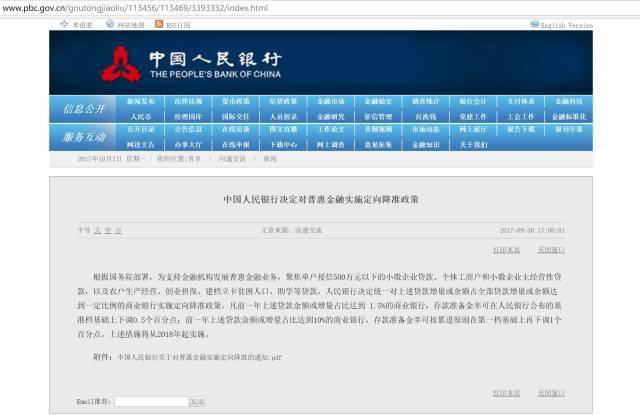Open the 信贷政策 menu item
This screenshot has width=640, height=415.
(x=283, y=101)
